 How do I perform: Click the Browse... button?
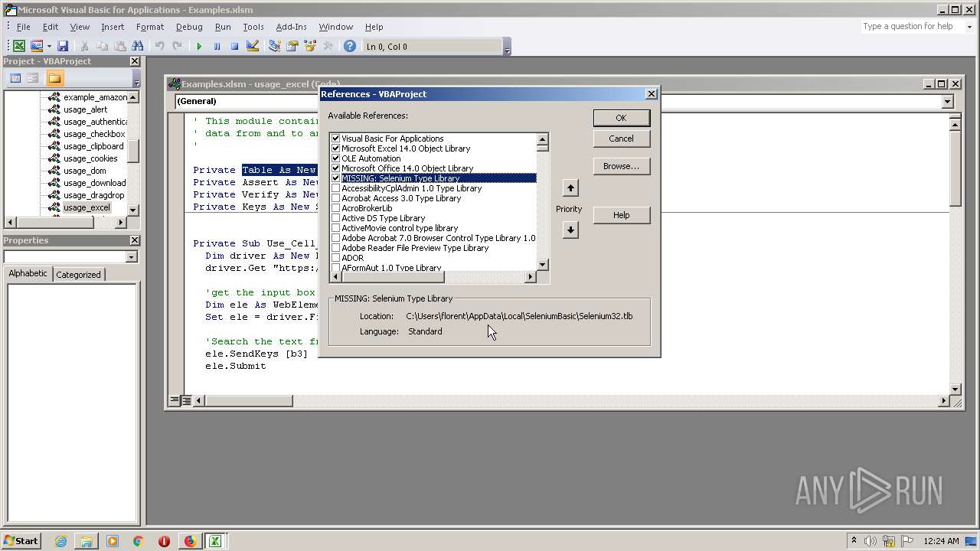[x=621, y=166]
